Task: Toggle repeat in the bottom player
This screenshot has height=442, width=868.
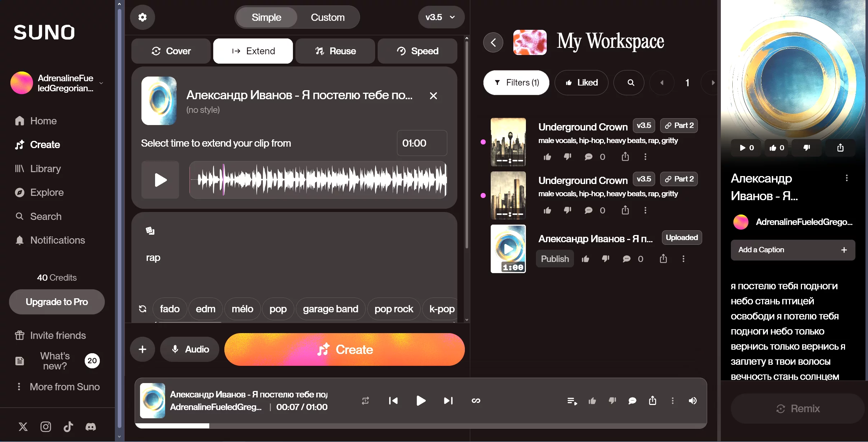Action: 365,401
